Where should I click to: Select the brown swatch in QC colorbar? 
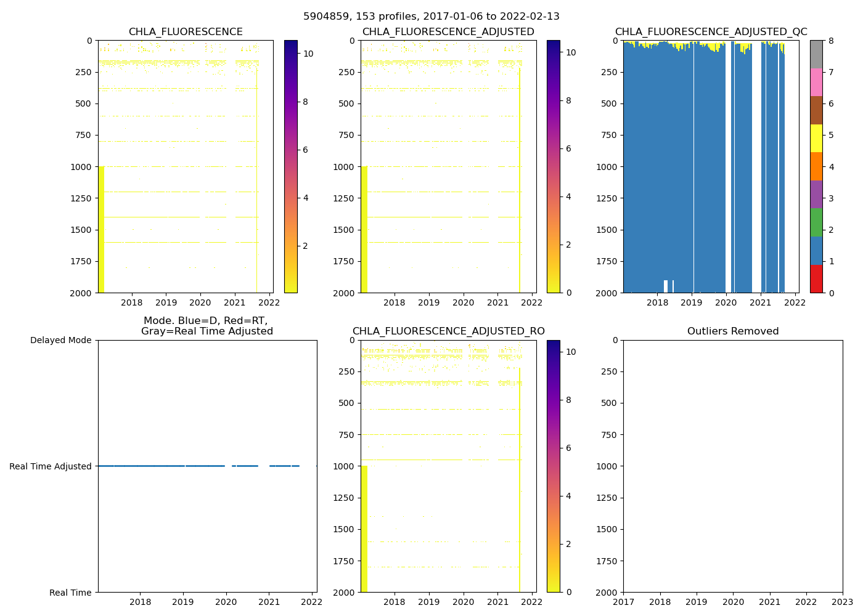click(816, 110)
